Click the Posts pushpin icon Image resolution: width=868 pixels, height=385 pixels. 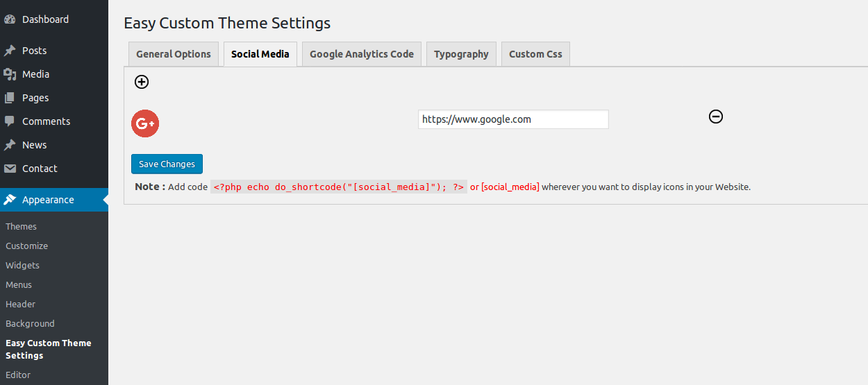point(10,51)
